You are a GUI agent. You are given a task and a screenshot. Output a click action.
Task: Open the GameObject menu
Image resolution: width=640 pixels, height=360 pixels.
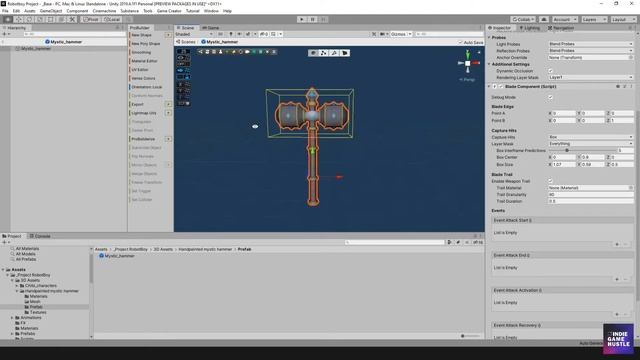click(51, 11)
